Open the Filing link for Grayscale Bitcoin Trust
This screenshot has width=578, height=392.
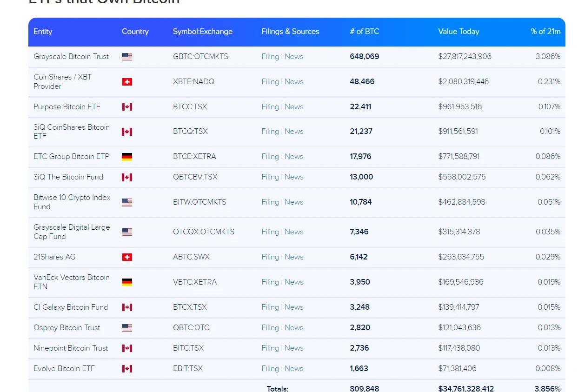(x=270, y=57)
